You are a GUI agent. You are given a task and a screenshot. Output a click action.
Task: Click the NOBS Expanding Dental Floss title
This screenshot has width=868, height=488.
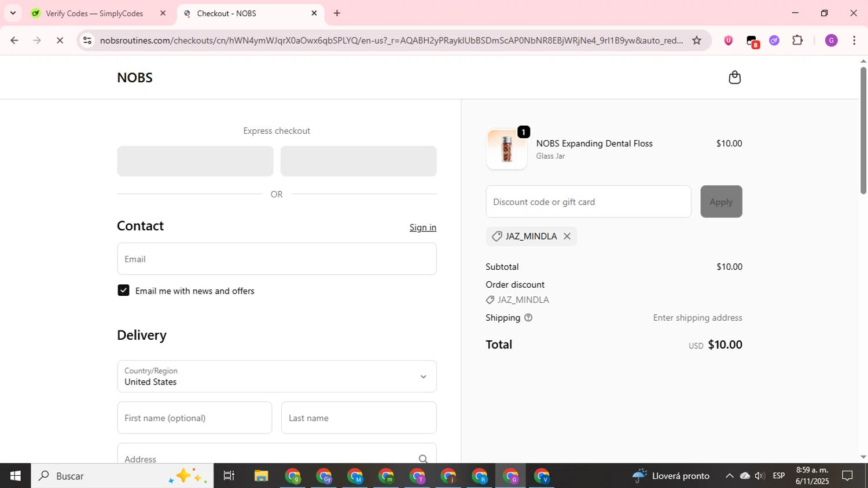594,144
